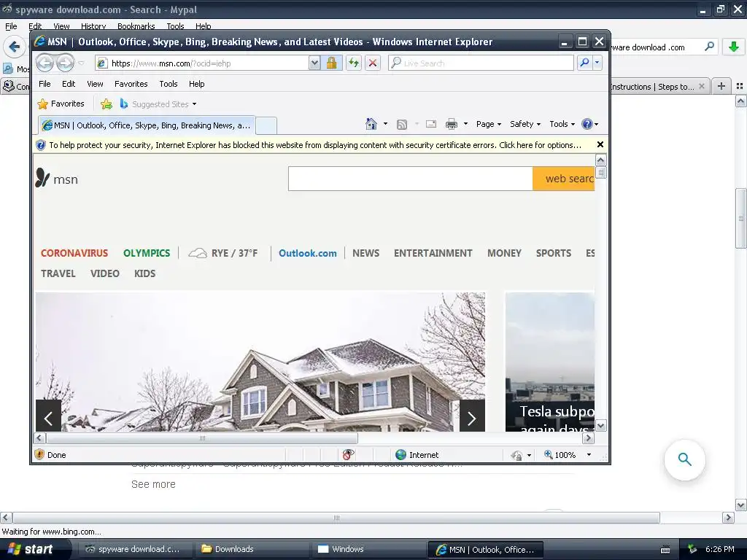The width and height of the screenshot is (747, 560).
Task: Click the green Refresh arrows icon
Action: (354, 63)
